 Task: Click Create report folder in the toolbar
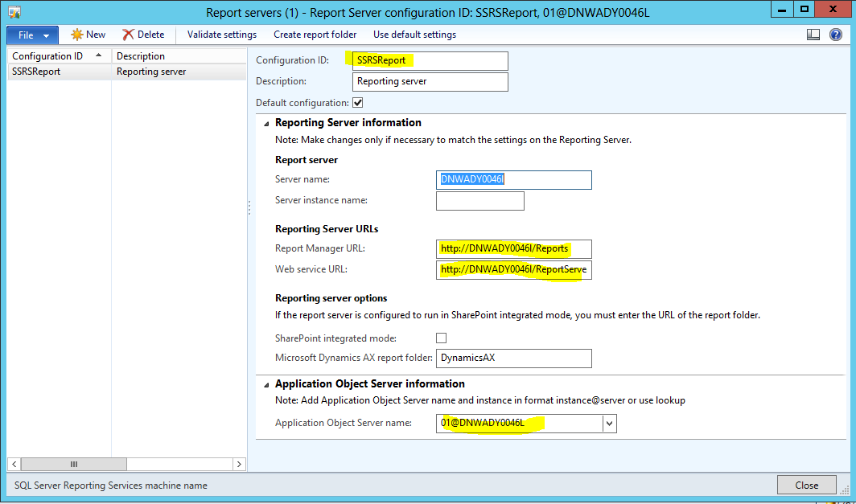315,35
